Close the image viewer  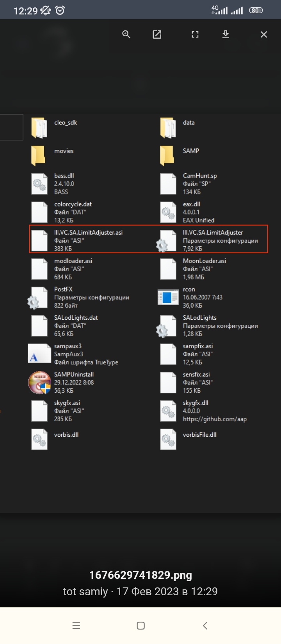click(x=264, y=34)
